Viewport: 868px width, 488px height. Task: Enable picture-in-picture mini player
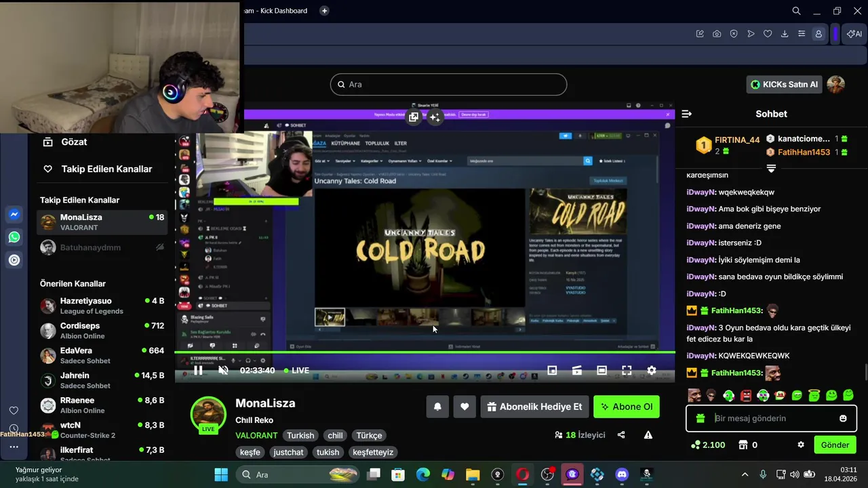(552, 370)
